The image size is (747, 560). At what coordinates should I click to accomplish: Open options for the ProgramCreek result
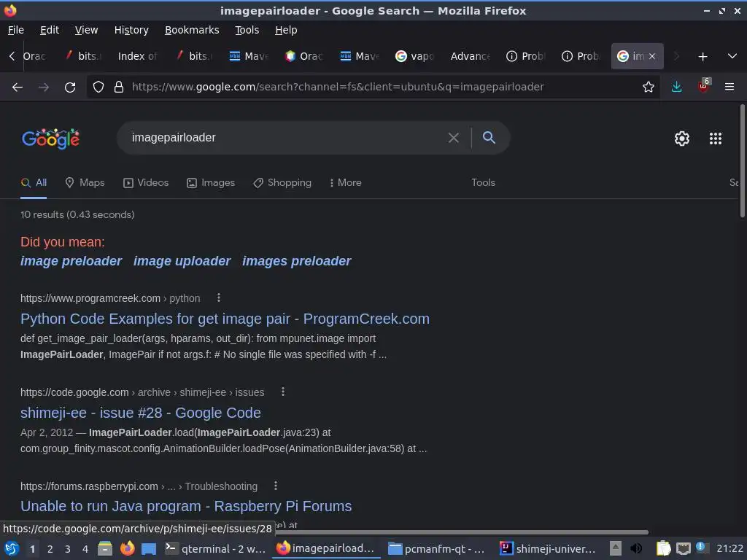point(219,297)
